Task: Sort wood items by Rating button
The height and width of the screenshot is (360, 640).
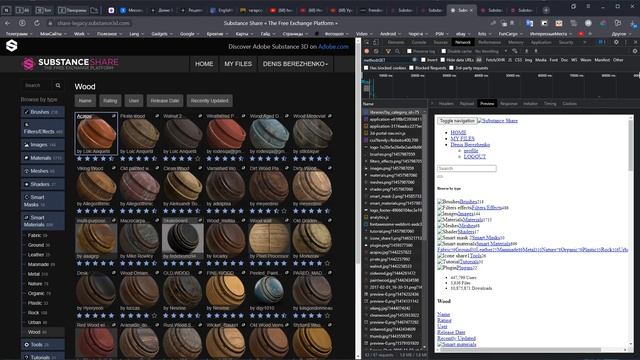Action: 110,100
